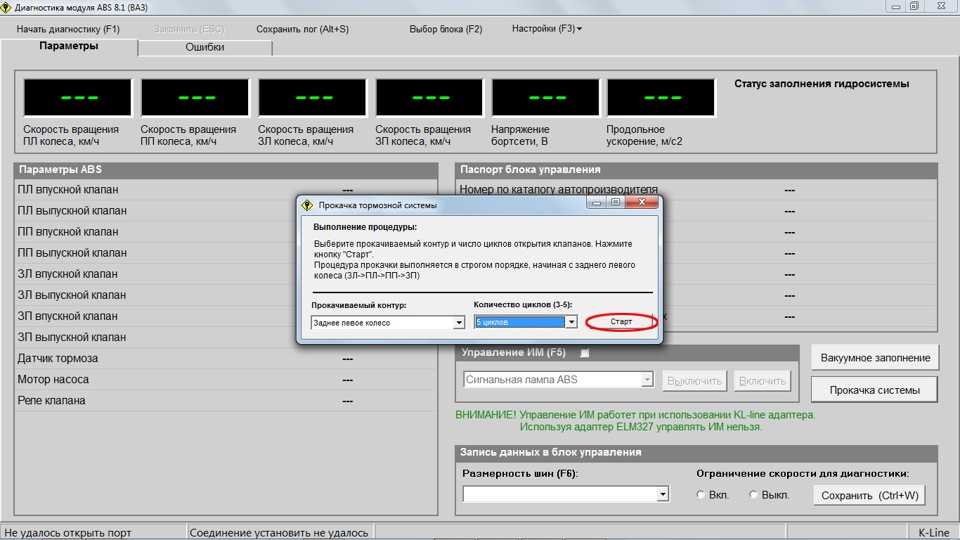Click the brake bleeding dialog title icon
Screen dimensions: 960x540
(308, 204)
